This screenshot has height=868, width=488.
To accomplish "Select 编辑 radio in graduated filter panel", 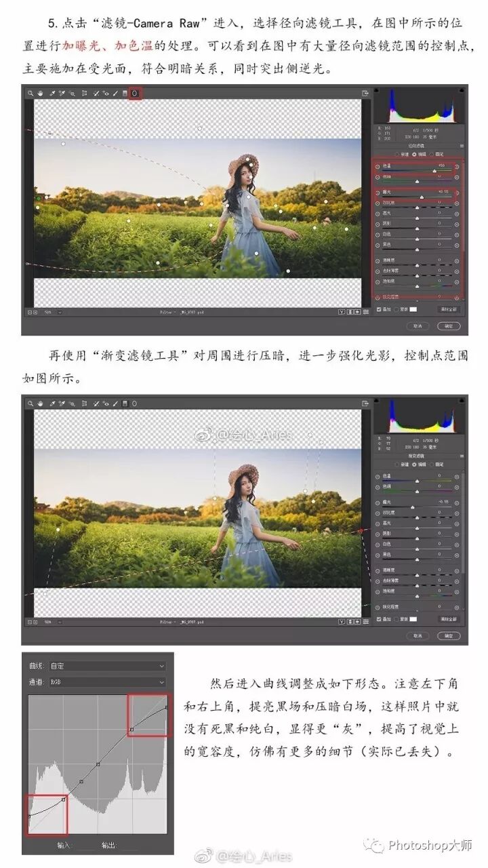I will 414,464.
